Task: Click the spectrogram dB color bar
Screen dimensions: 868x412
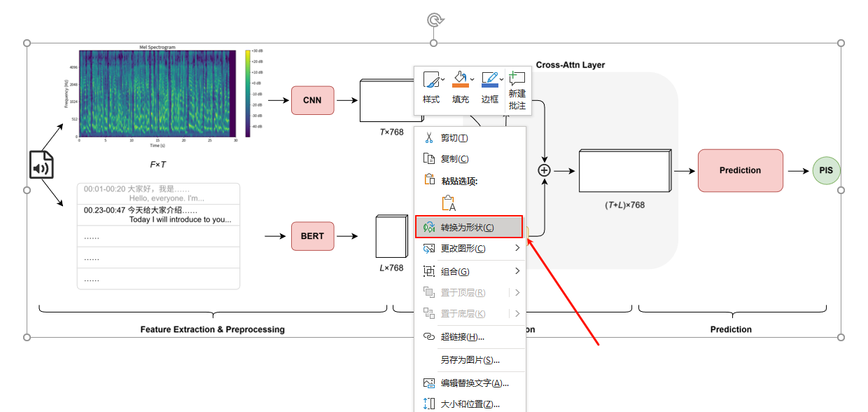Action: click(248, 93)
